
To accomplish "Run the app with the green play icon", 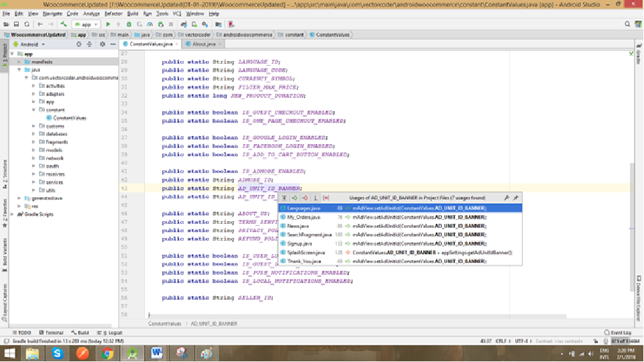I will tap(108, 25).
